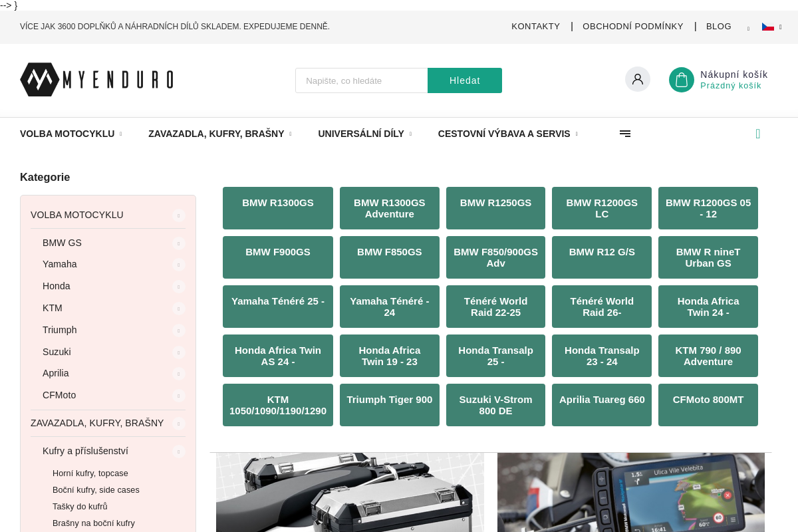Expand the Honda sidebar arrow
Viewport: 798px width, 532px height.
tap(178, 287)
